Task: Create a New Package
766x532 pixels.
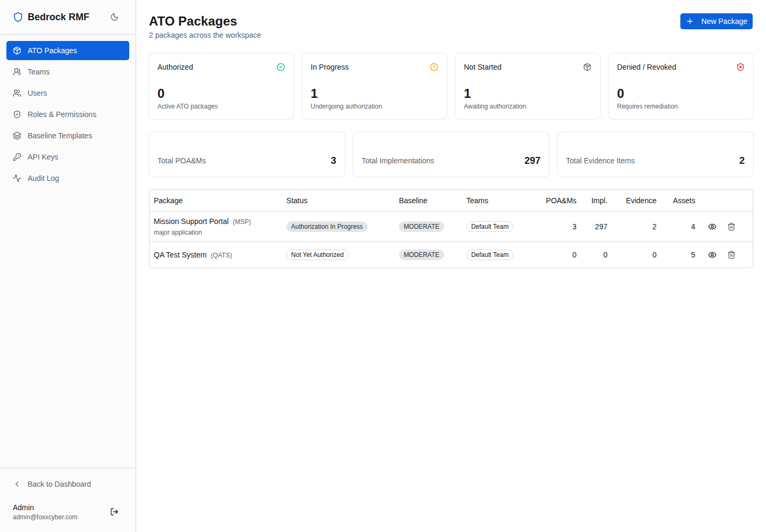Action: [717, 21]
